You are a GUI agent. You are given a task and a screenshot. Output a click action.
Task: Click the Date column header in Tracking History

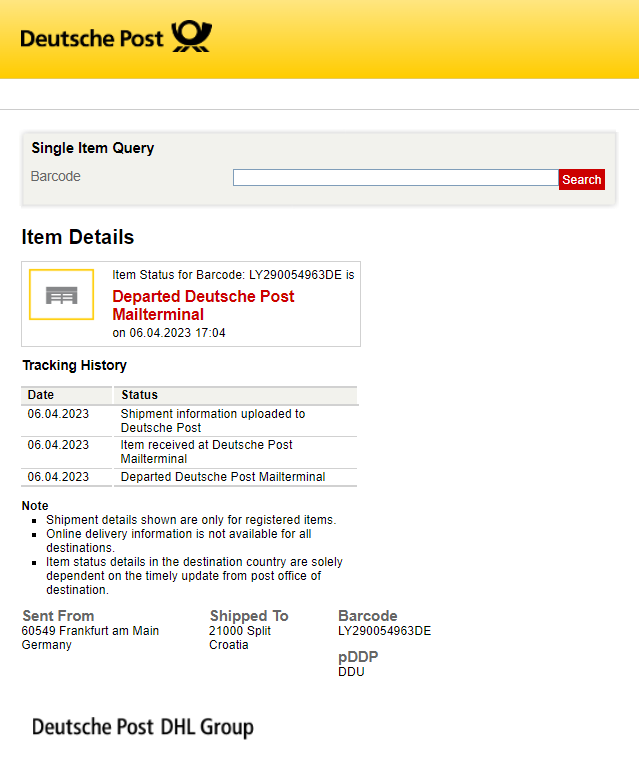click(41, 395)
